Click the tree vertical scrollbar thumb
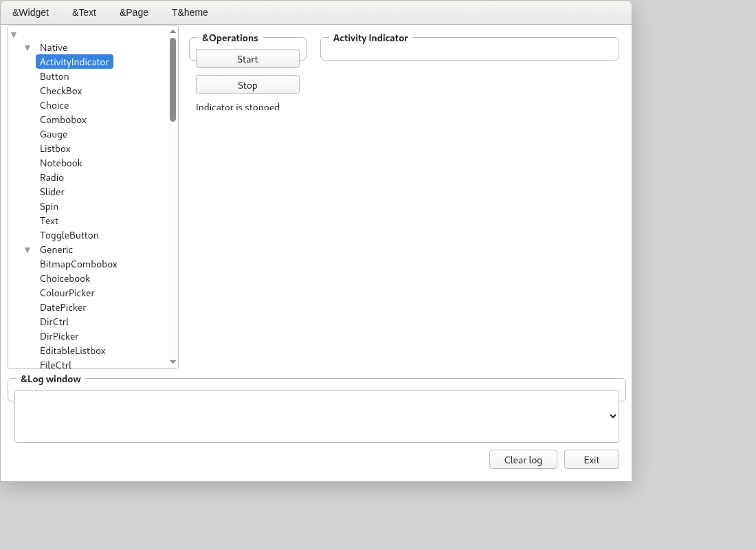Screen dimensions: 756x550 [x=173, y=80]
